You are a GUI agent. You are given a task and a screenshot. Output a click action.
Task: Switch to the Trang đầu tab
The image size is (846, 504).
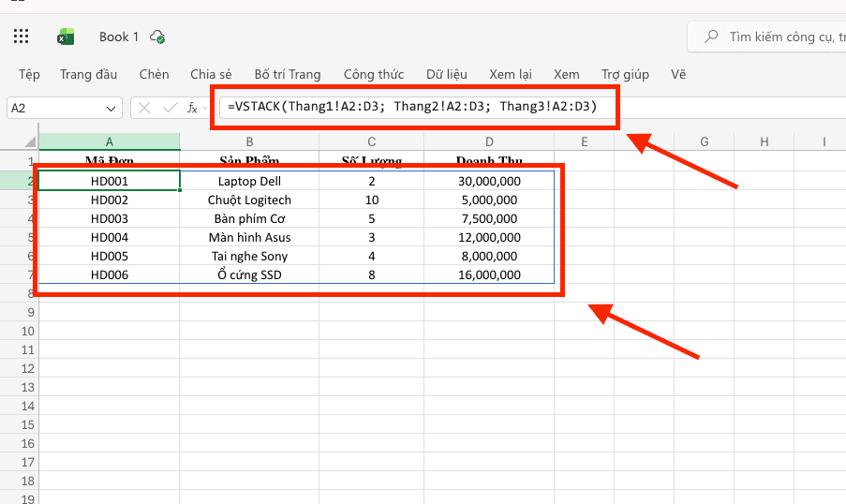click(88, 74)
